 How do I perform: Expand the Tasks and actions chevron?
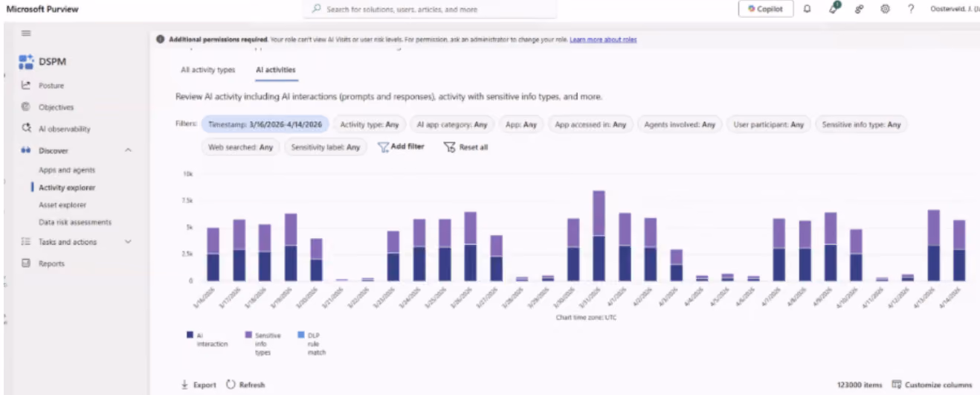pos(128,242)
